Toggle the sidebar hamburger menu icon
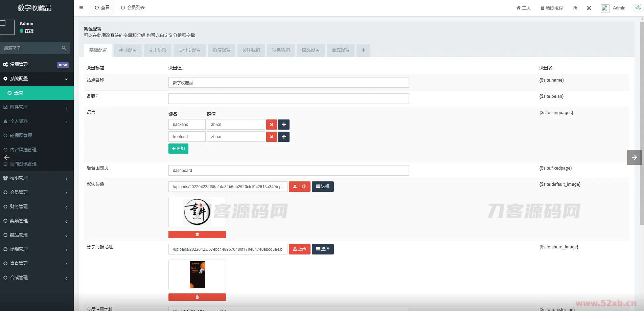 (x=81, y=7)
